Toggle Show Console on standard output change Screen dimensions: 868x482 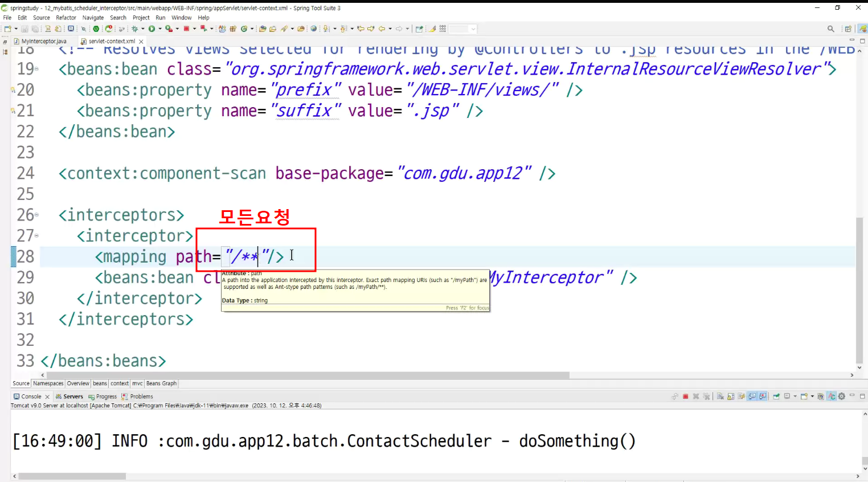(x=752, y=397)
